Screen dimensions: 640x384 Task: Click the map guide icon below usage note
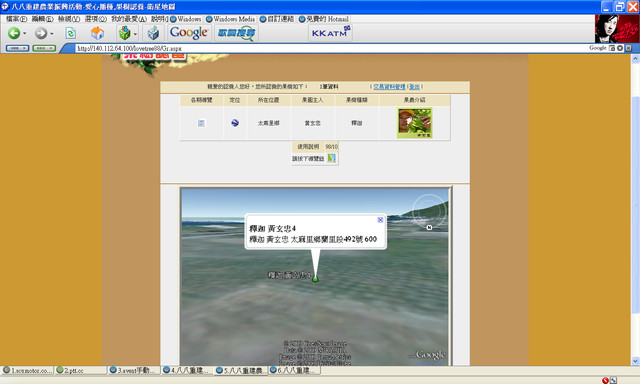[x=331, y=158]
